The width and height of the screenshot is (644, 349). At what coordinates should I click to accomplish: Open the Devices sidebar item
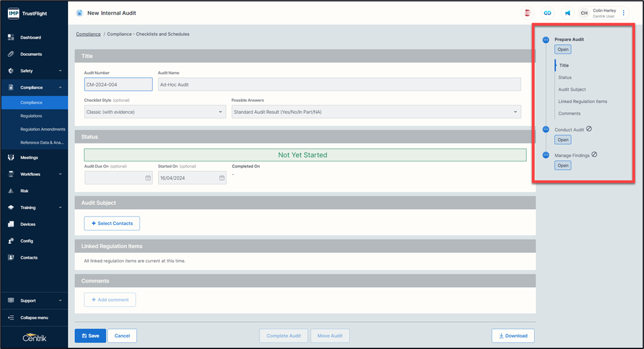point(28,224)
